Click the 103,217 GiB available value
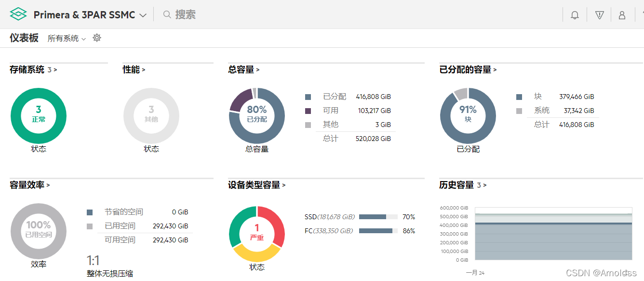This screenshot has width=644, height=281. (375, 111)
